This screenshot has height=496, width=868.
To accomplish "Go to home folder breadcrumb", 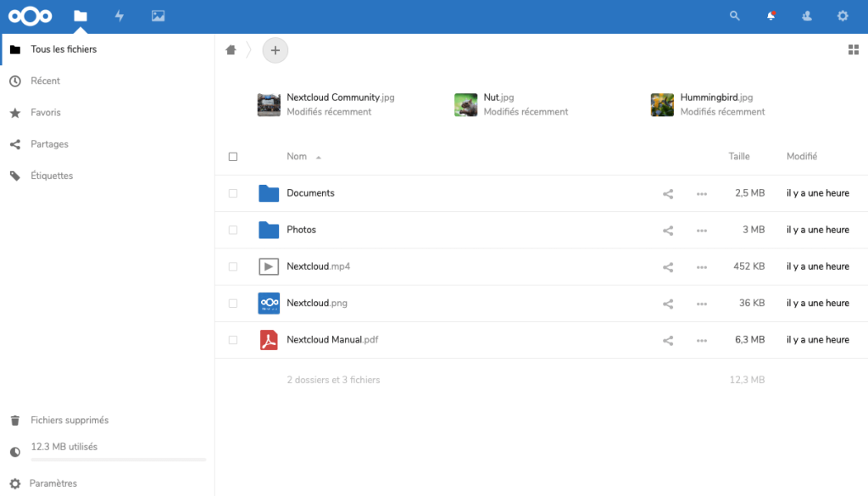I will [x=231, y=50].
